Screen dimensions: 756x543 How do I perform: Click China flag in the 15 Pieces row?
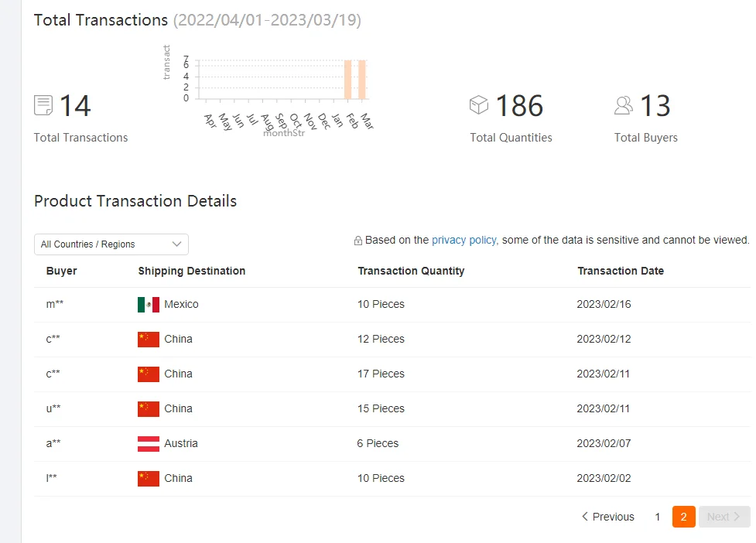149,409
